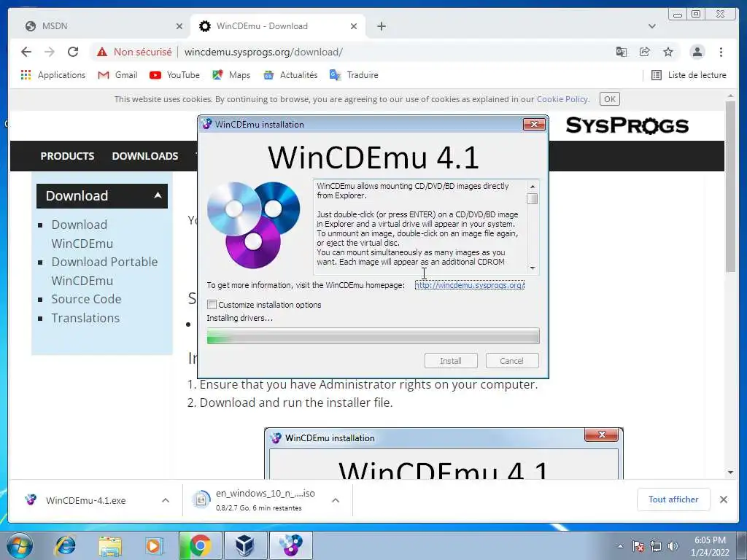Click the SysProgs logo
The height and width of the screenshot is (560, 747).
pyautogui.click(x=627, y=125)
